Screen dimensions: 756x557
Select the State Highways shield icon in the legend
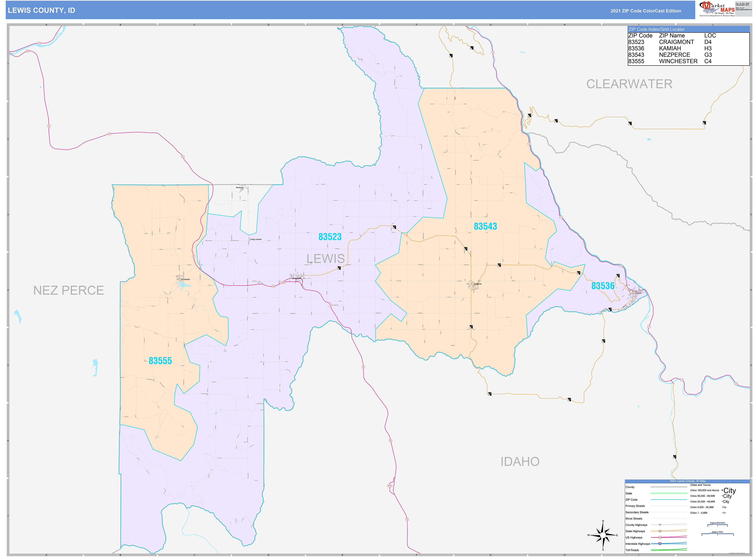(x=660, y=531)
